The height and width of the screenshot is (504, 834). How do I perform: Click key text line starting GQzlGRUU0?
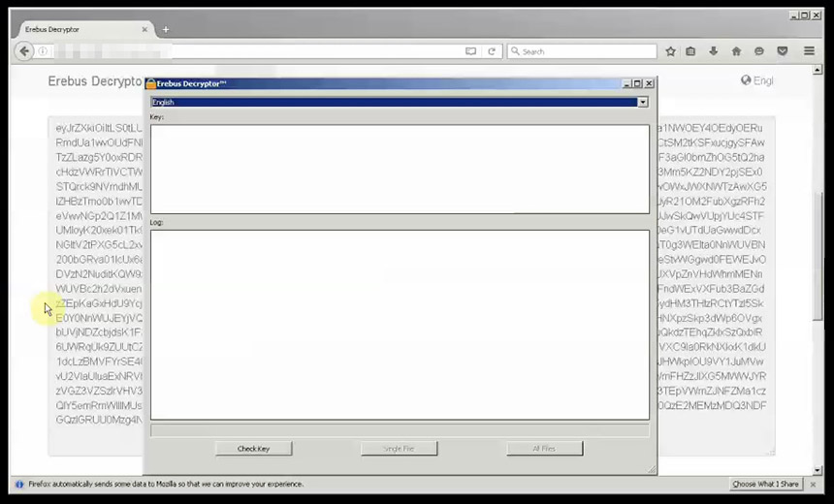tap(99, 420)
